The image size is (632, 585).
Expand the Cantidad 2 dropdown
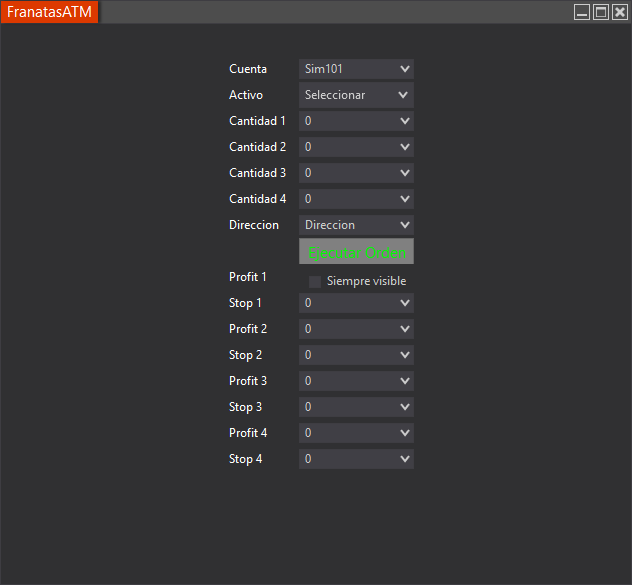click(x=356, y=147)
